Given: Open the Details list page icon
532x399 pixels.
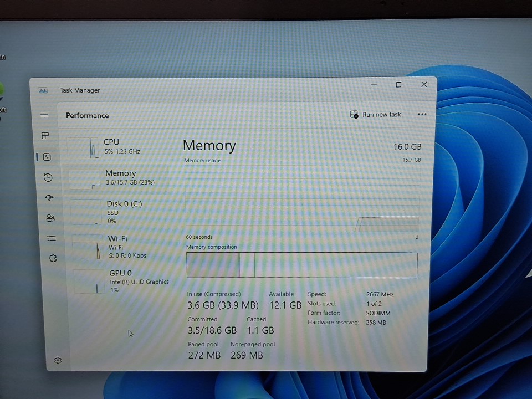Looking at the screenshot, I should [x=52, y=238].
